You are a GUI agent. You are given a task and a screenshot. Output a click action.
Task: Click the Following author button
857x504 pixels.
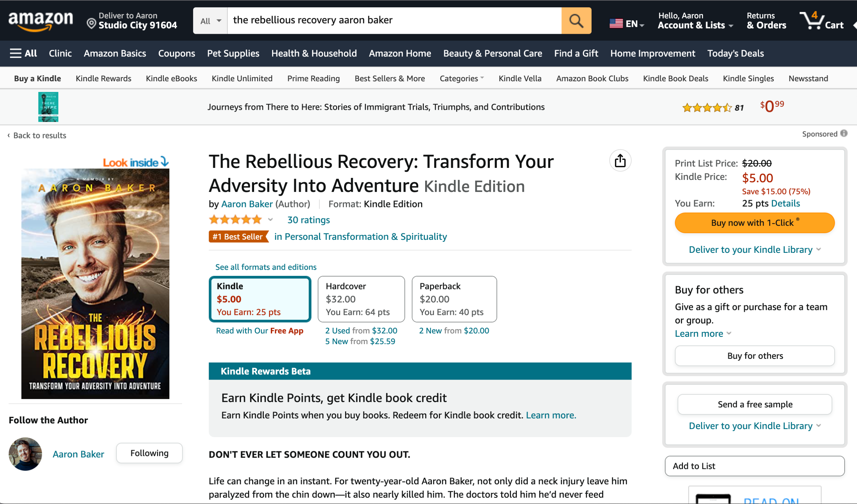pyautogui.click(x=149, y=453)
